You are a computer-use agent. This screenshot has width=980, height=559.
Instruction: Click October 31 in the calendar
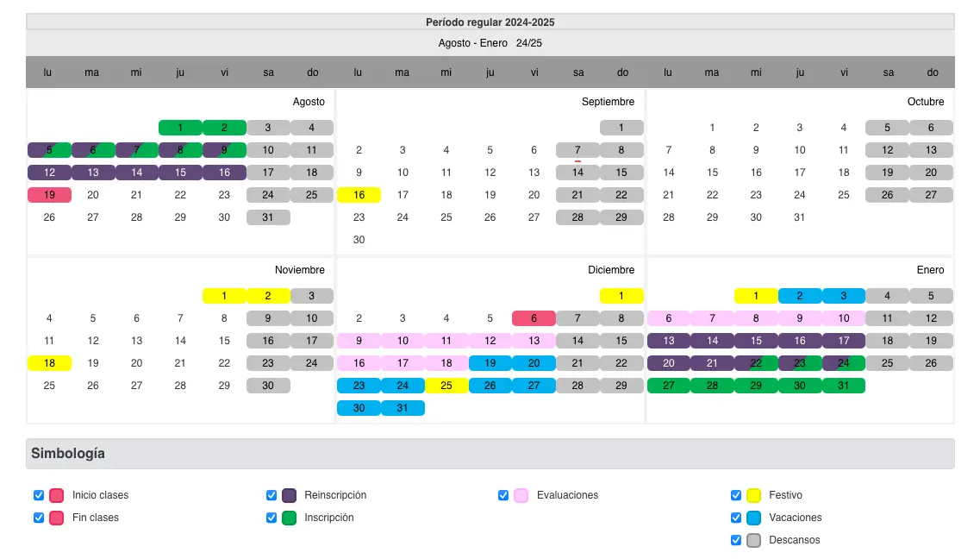tap(799, 217)
